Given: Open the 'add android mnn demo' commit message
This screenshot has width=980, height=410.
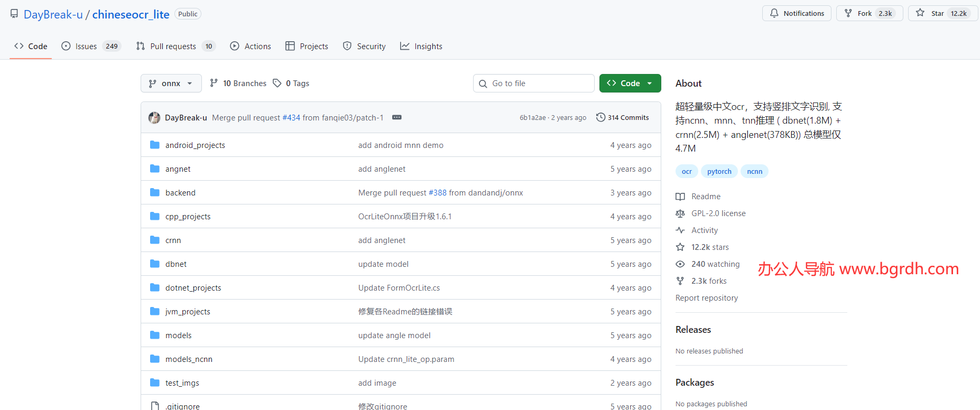Looking at the screenshot, I should tap(401, 145).
